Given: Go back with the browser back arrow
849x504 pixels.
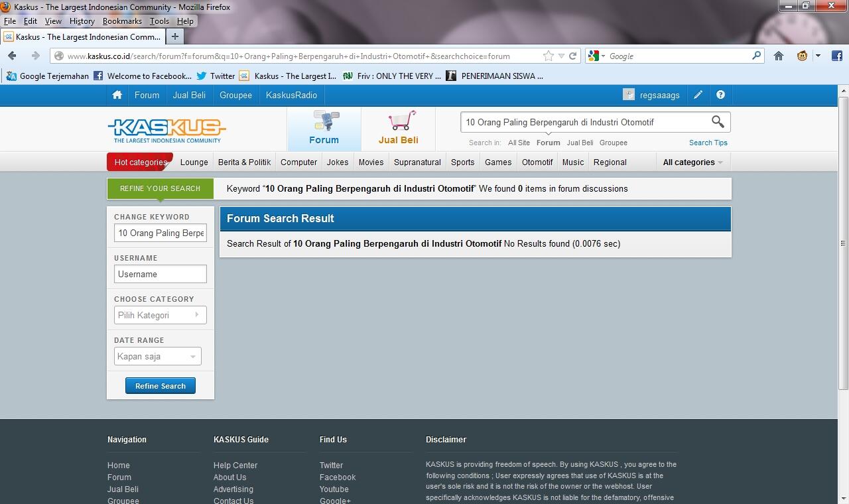Looking at the screenshot, I should tap(12, 56).
